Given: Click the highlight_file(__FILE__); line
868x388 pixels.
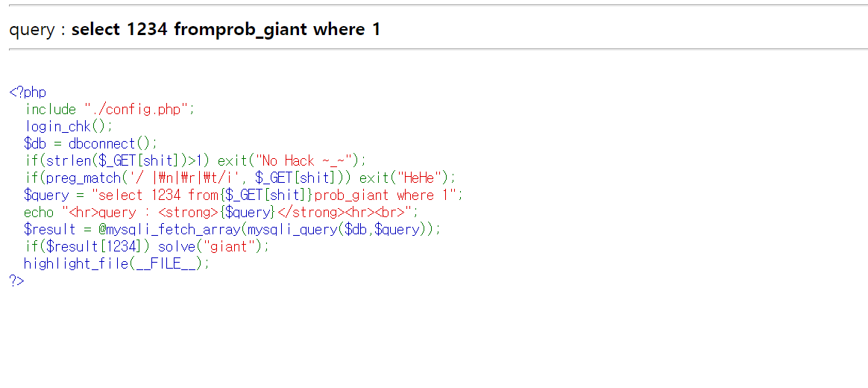Looking at the screenshot, I should [117, 264].
